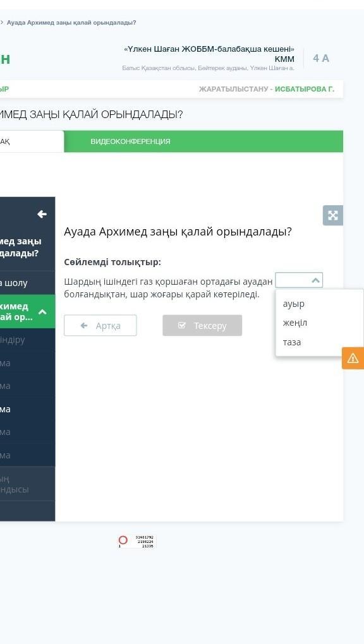Open the sentence blank dropdown arrow
The width and height of the screenshot is (364, 644).
tap(315, 280)
